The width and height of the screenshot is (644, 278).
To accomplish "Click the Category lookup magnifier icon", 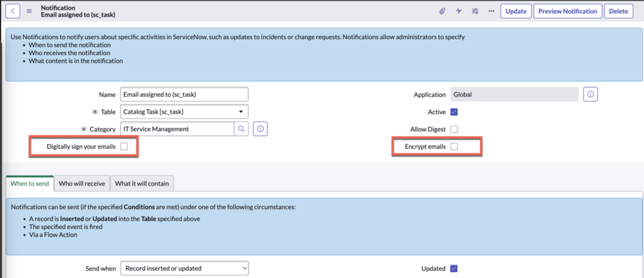I will pos(242,129).
